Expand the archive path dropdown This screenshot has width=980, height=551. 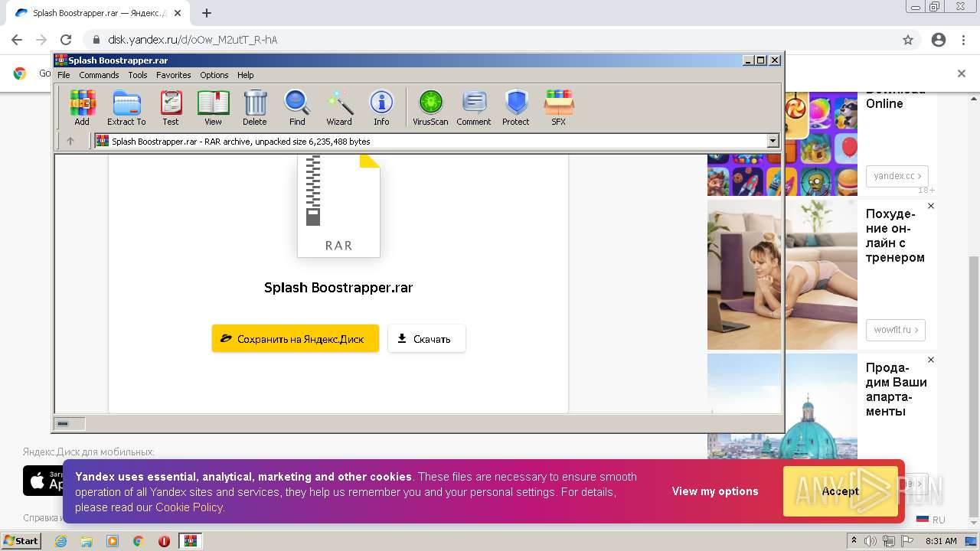tap(773, 141)
